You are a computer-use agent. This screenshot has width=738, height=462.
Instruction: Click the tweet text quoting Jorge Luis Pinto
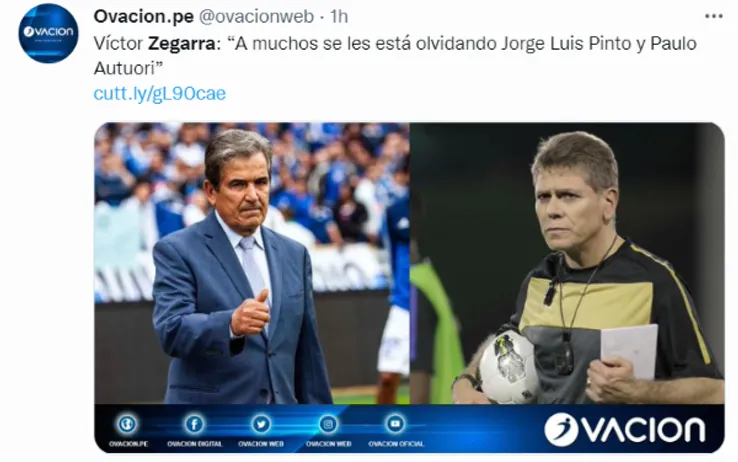tap(395, 56)
